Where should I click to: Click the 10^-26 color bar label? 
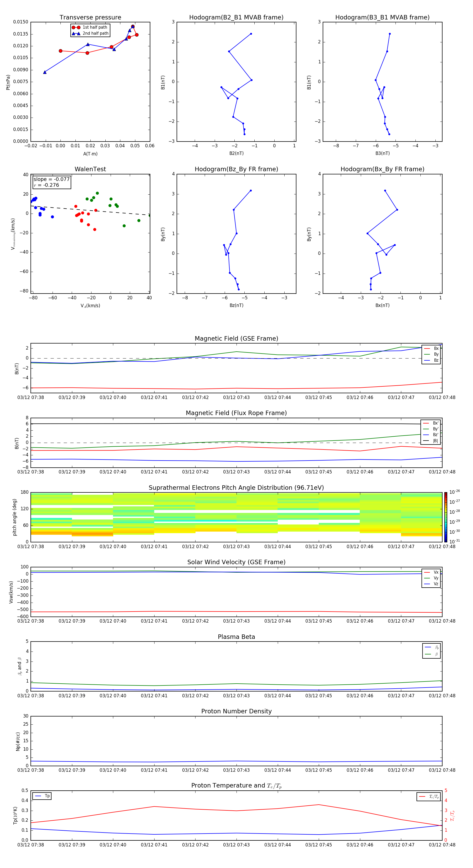455,492
